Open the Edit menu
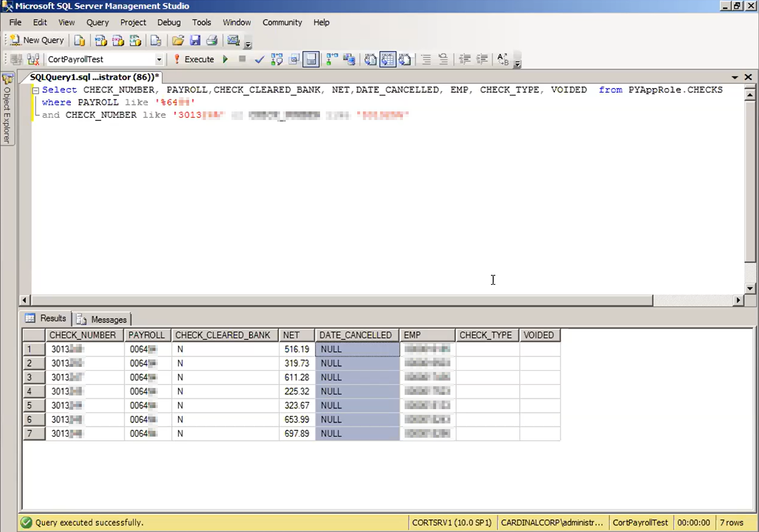This screenshot has width=759, height=532. (40, 22)
